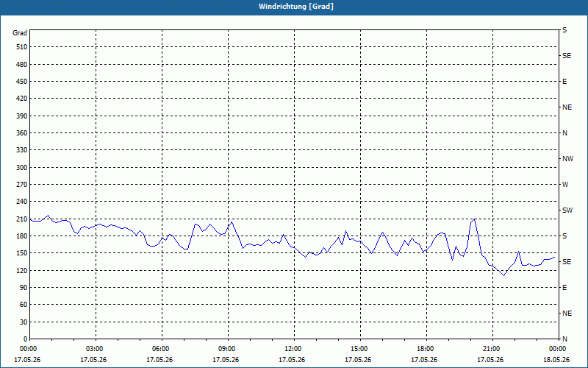Select the 450 degree axis label
Screen dimensions: 588x368
point(22,82)
